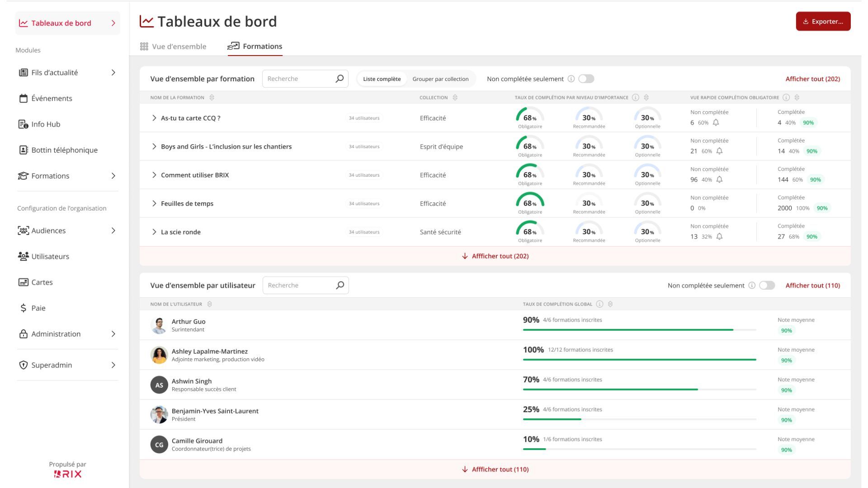Click info icon beside Taux de complétion global
This screenshot has height=488, width=868.
600,304
